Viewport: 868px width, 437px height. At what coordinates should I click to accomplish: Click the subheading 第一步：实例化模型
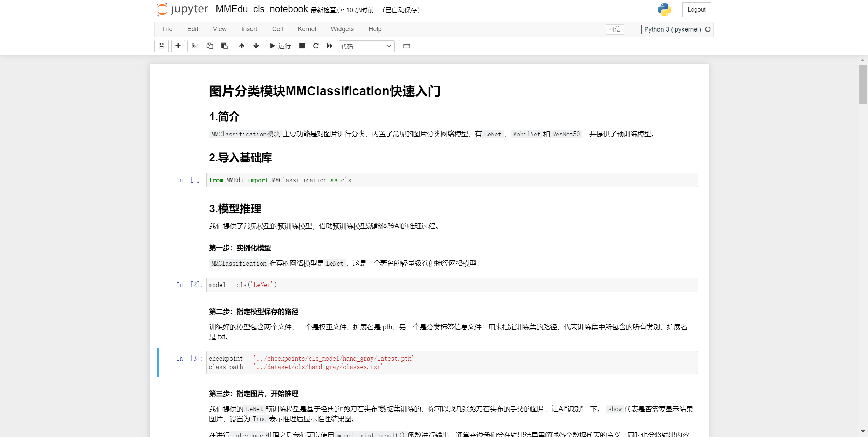tap(240, 248)
